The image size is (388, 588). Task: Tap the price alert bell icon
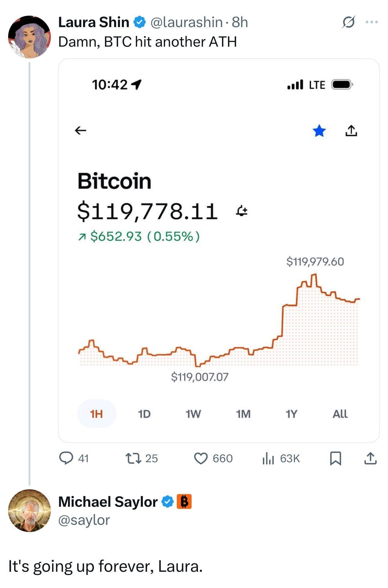tap(242, 211)
